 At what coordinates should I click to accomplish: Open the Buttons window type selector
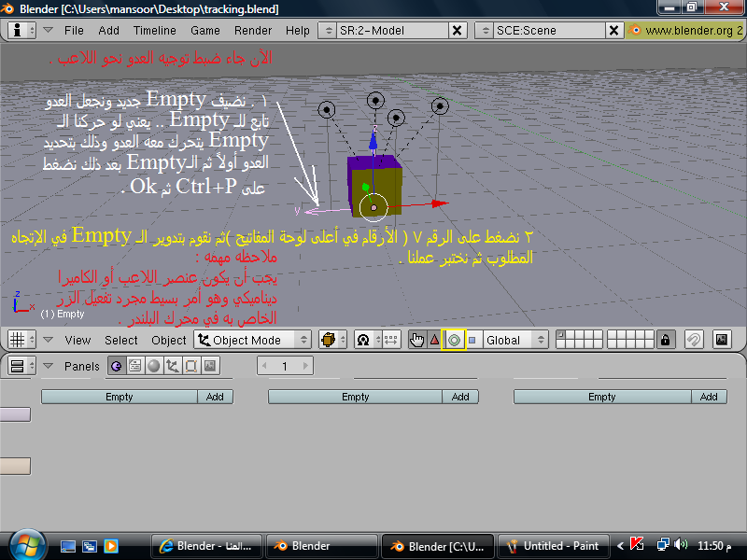[x=21, y=366]
